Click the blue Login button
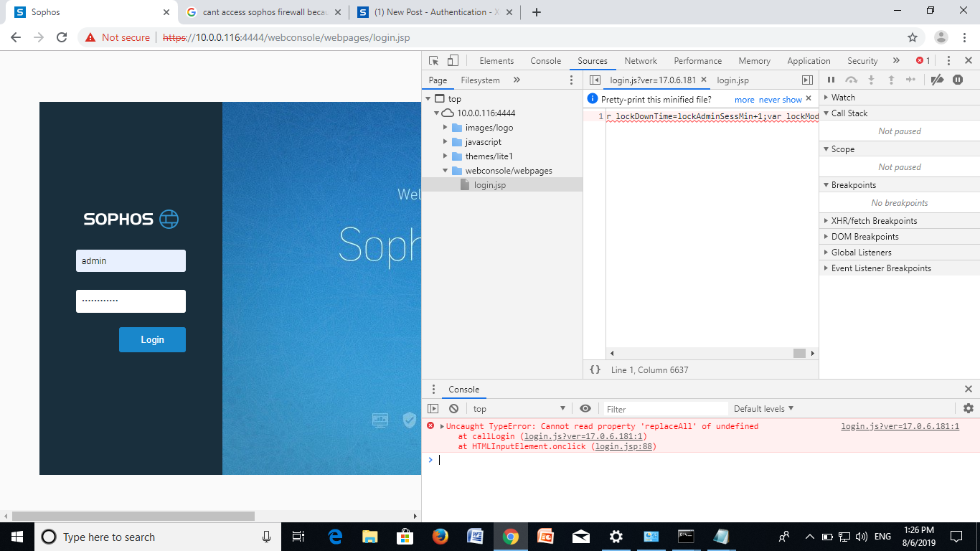Screen dimensions: 980x551 pos(152,339)
